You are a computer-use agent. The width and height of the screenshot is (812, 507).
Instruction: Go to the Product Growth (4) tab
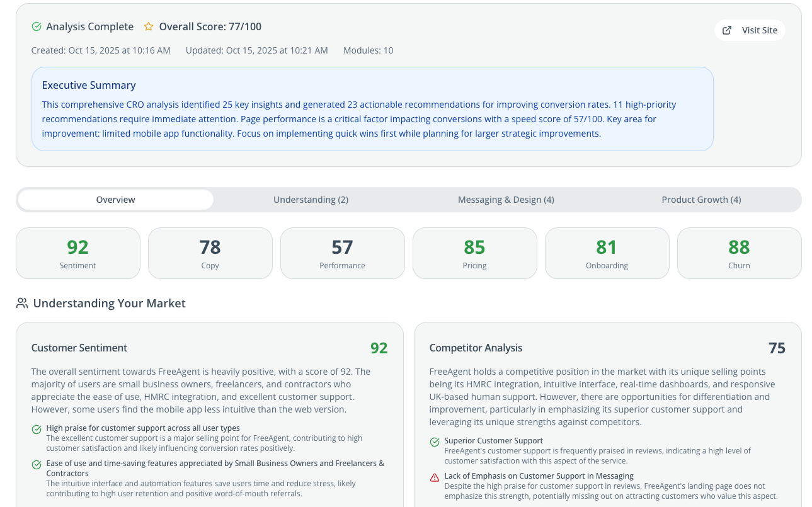701,200
